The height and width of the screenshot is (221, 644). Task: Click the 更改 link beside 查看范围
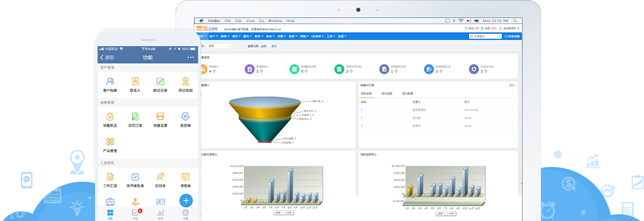(x=274, y=46)
